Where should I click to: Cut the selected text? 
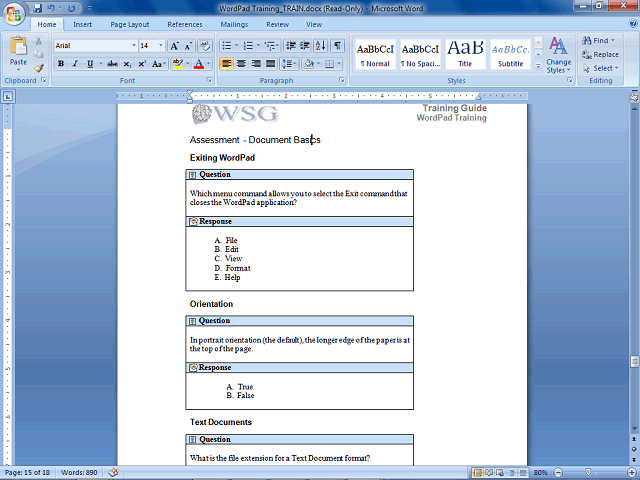[39, 41]
